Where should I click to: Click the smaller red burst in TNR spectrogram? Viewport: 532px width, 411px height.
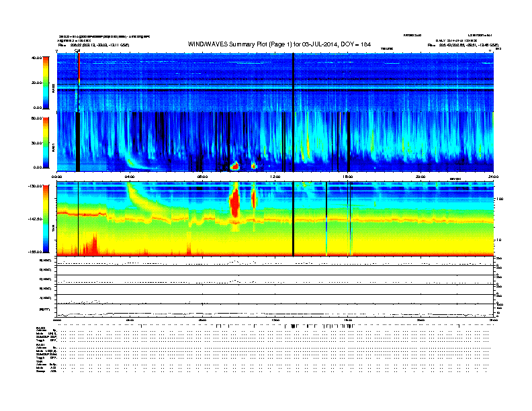pyautogui.click(x=253, y=199)
